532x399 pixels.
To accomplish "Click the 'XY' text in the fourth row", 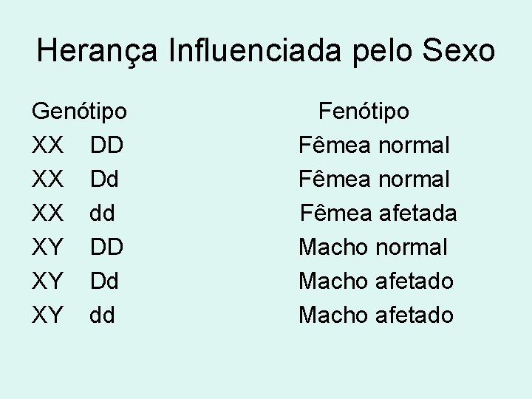I will point(47,248).
